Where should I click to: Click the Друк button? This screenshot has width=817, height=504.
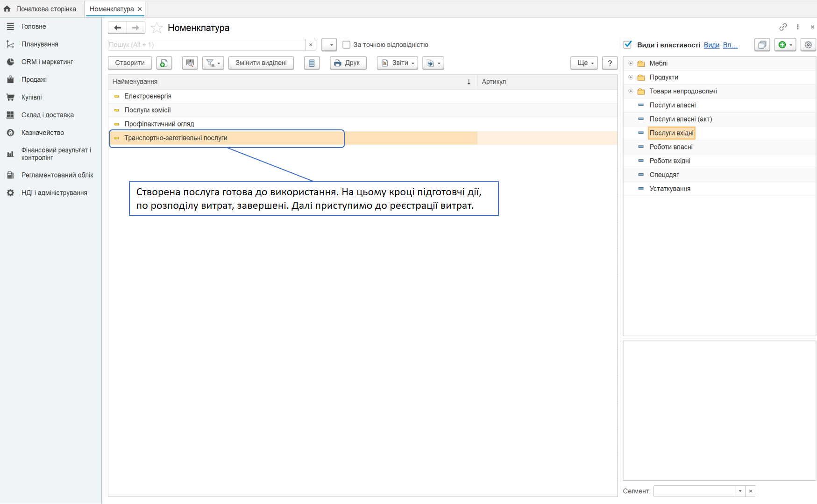point(348,63)
